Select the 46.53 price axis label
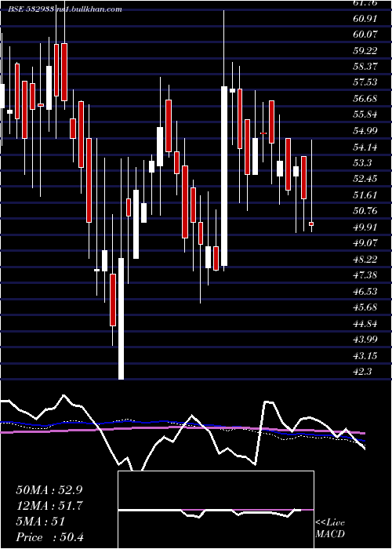Image resolution: width=392 pixels, height=549 pixels. click(x=365, y=291)
